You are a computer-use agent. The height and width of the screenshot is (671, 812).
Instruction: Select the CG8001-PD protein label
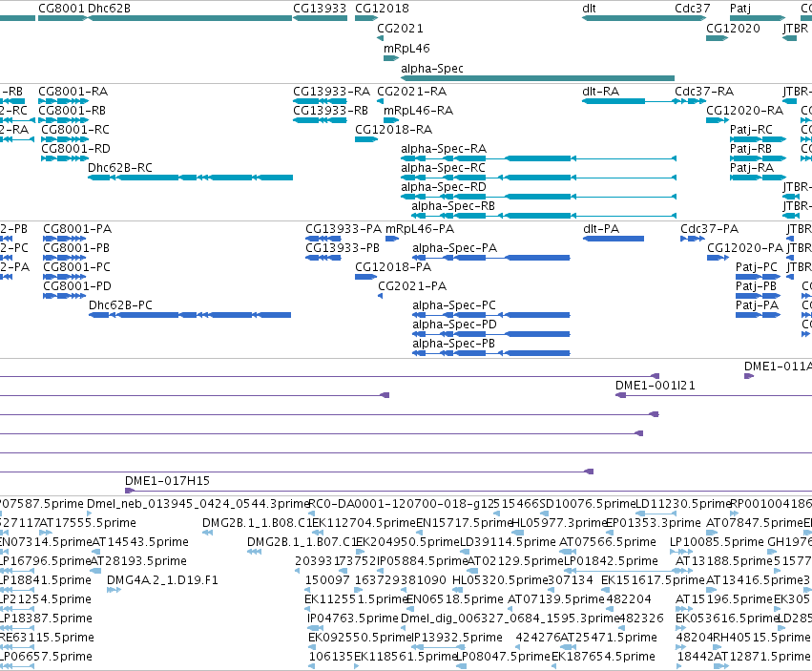[77, 286]
